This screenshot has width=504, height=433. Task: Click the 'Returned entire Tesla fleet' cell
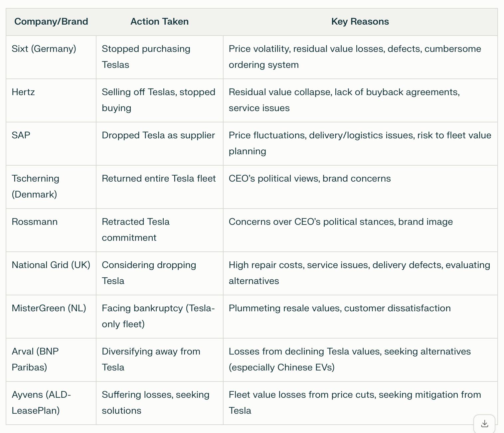[x=159, y=179]
